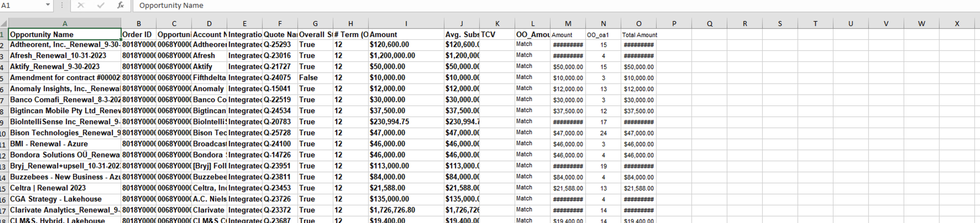This screenshot has width=980, height=223.
Task: Select cell 'Buzzebees - New Business - Azu'
Action: tap(65, 177)
